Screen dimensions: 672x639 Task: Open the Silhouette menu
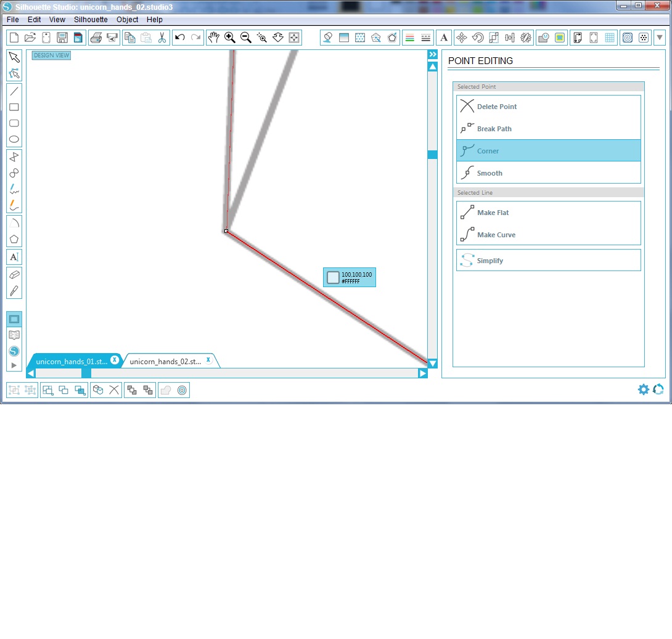(91, 19)
